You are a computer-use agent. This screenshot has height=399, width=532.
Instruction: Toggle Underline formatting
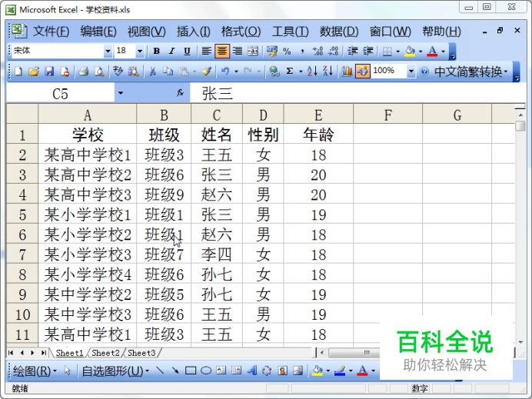pyautogui.click(x=187, y=52)
